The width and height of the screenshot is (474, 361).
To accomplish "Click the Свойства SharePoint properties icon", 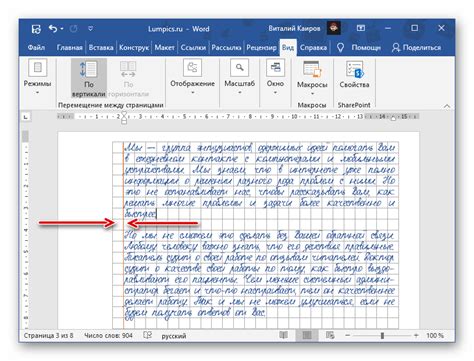I will [x=354, y=69].
